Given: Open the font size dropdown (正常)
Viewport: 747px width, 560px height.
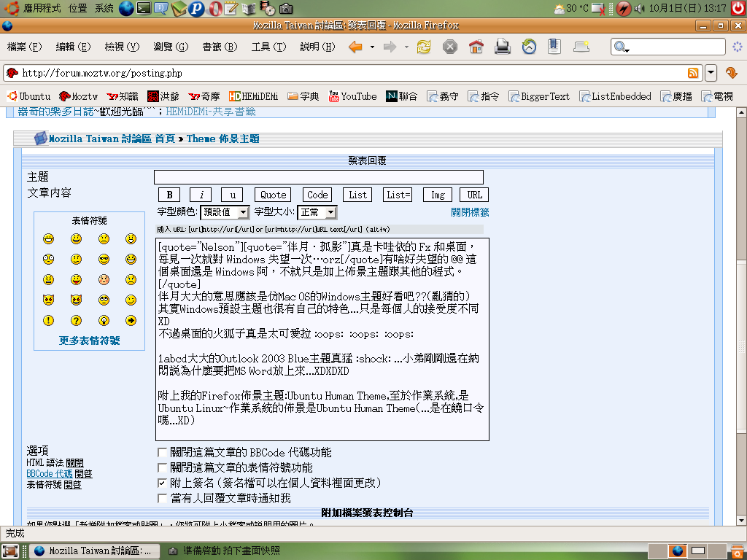Looking at the screenshot, I should pos(317,212).
